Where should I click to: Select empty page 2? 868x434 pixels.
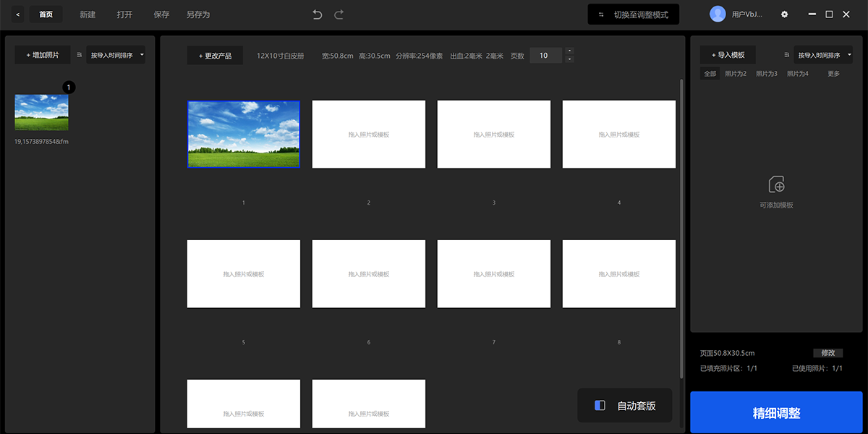tap(369, 134)
